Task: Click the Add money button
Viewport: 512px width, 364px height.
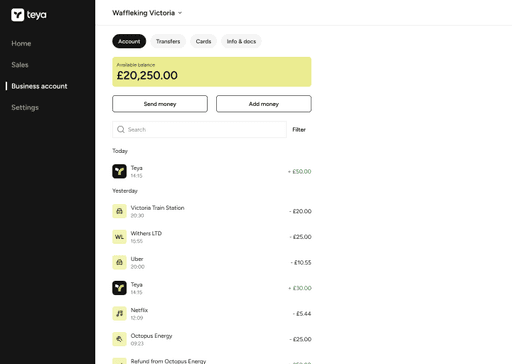Action: coord(264,104)
